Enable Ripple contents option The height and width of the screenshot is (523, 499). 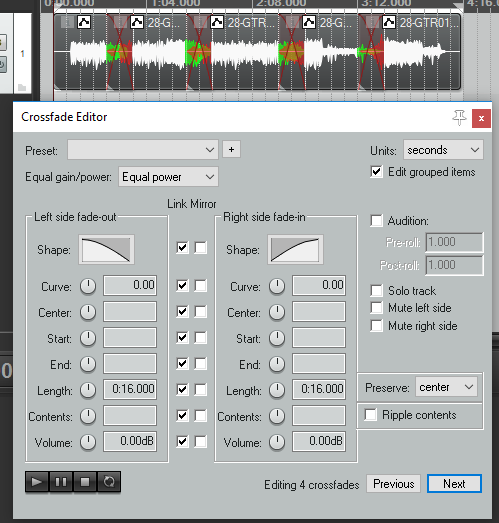[x=371, y=415]
